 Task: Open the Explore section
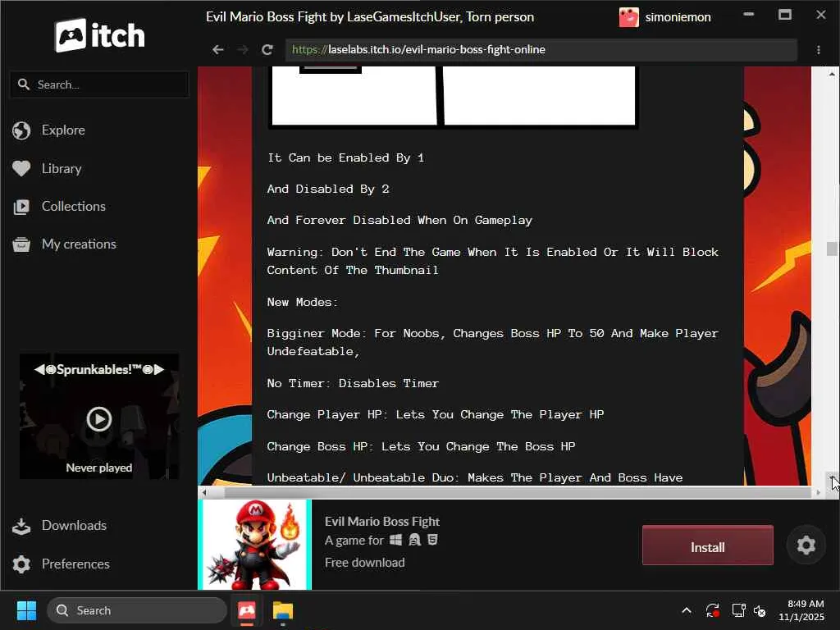(63, 130)
